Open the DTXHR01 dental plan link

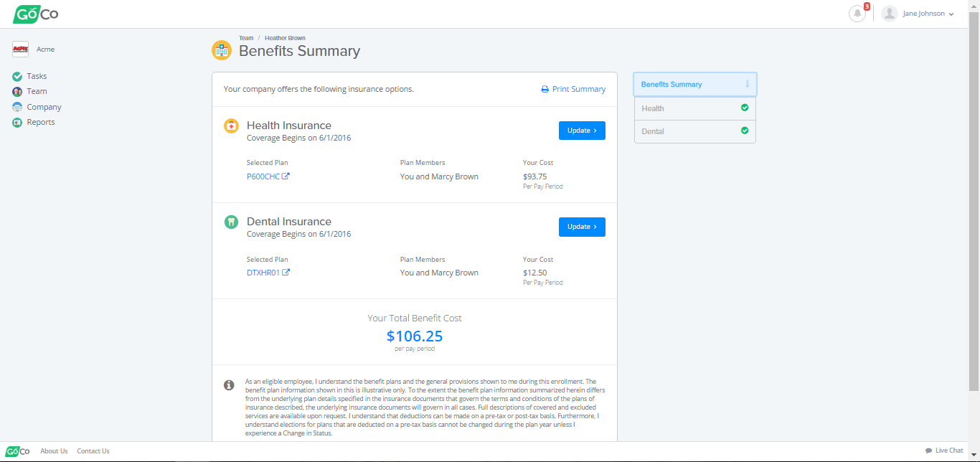(264, 273)
